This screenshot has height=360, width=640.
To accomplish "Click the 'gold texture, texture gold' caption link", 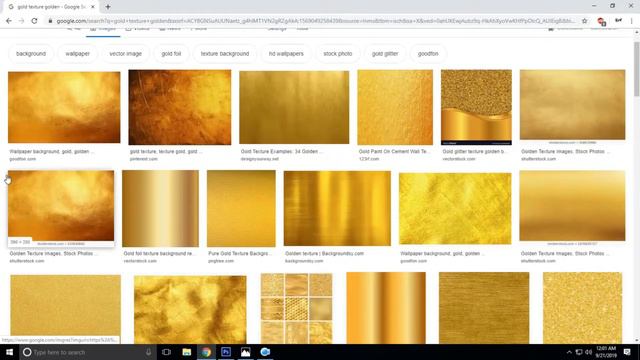I will pyautogui.click(x=166, y=151).
